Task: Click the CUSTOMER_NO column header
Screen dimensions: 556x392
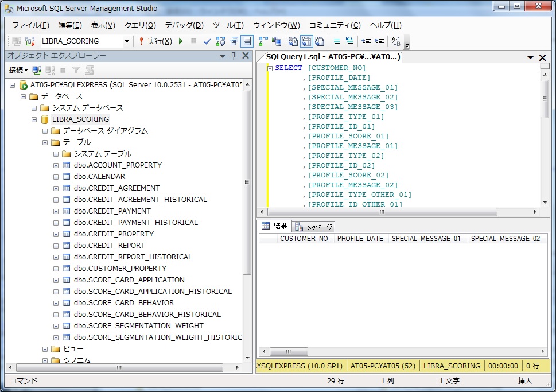Action: 304,239
